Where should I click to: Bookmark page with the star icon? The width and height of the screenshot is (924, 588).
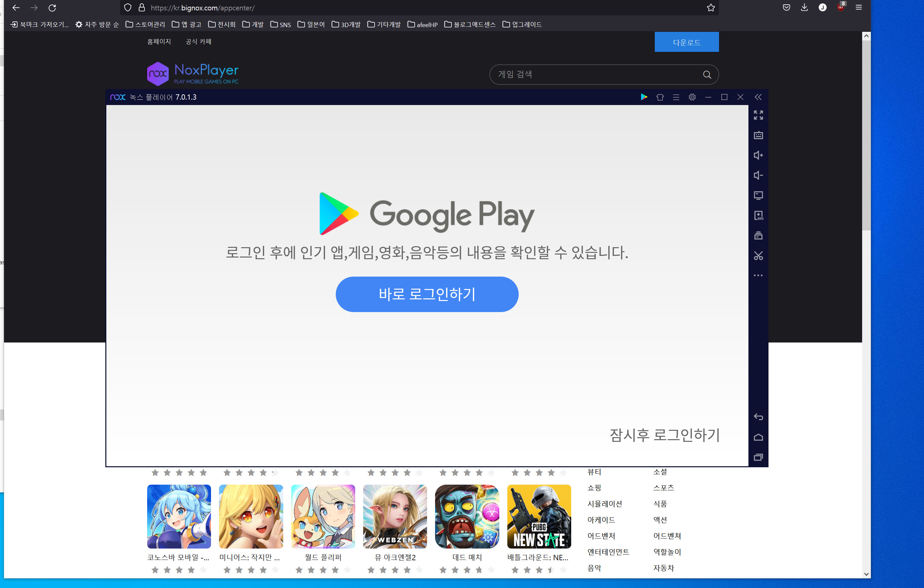point(711,8)
